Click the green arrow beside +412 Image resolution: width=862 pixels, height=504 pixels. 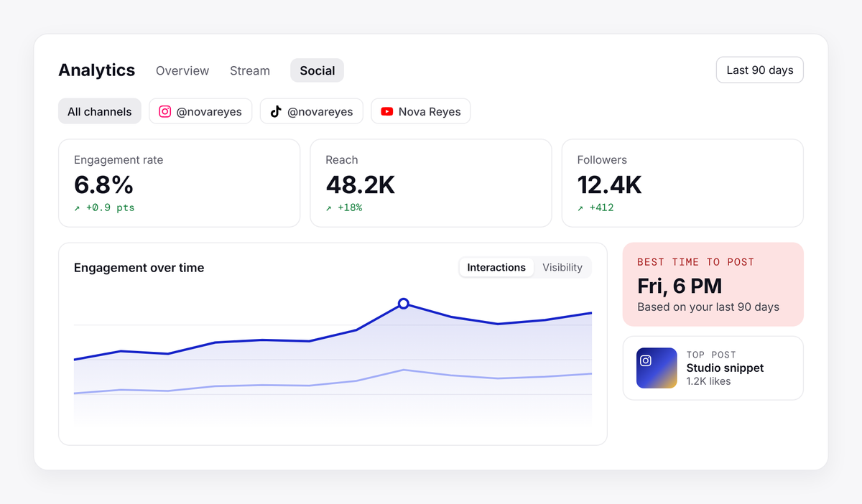click(580, 208)
